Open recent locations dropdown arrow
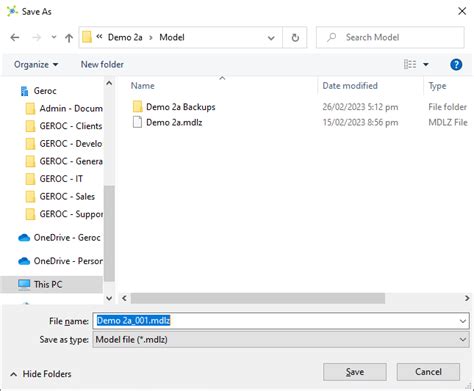The width and height of the screenshot is (474, 391). (54, 37)
